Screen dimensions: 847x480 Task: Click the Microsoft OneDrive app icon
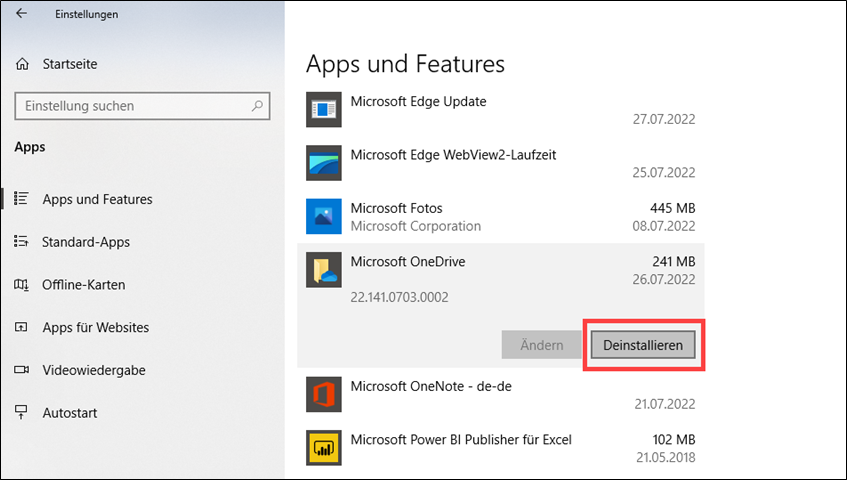[x=324, y=270]
